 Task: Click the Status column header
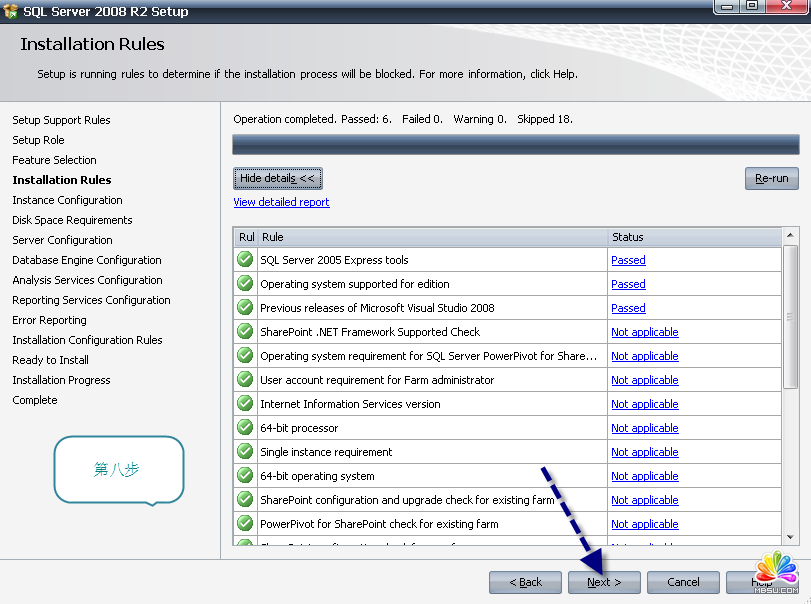(x=693, y=237)
